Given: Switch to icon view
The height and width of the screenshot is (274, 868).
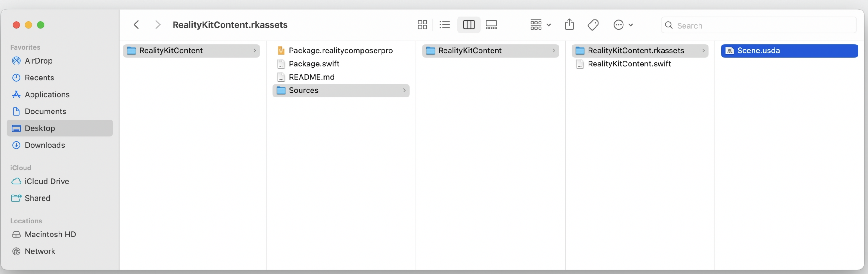Looking at the screenshot, I should (x=422, y=24).
